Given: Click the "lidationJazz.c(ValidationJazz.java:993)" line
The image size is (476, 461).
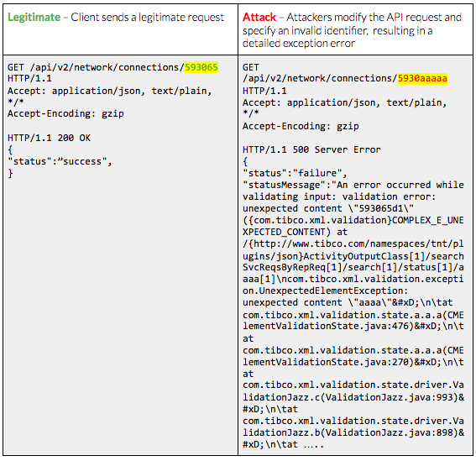Looking at the screenshot, I should pos(353,397).
